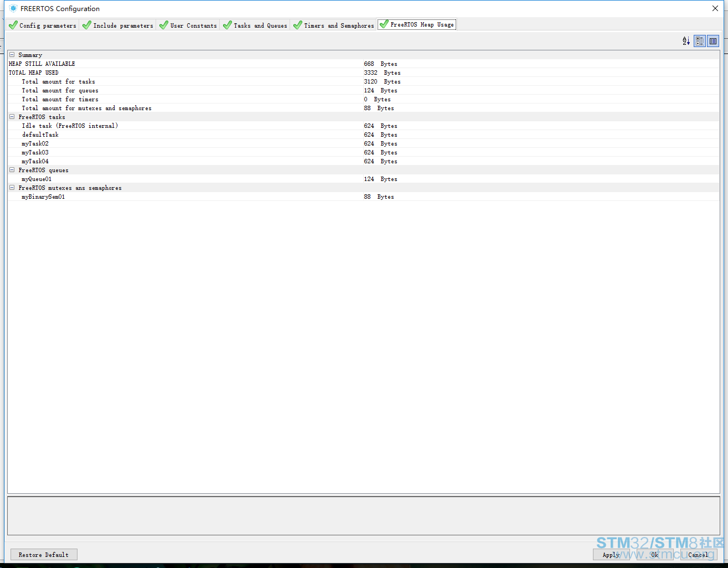728x568 pixels.
Task: Open the Include parameters tab
Action: tap(117, 25)
